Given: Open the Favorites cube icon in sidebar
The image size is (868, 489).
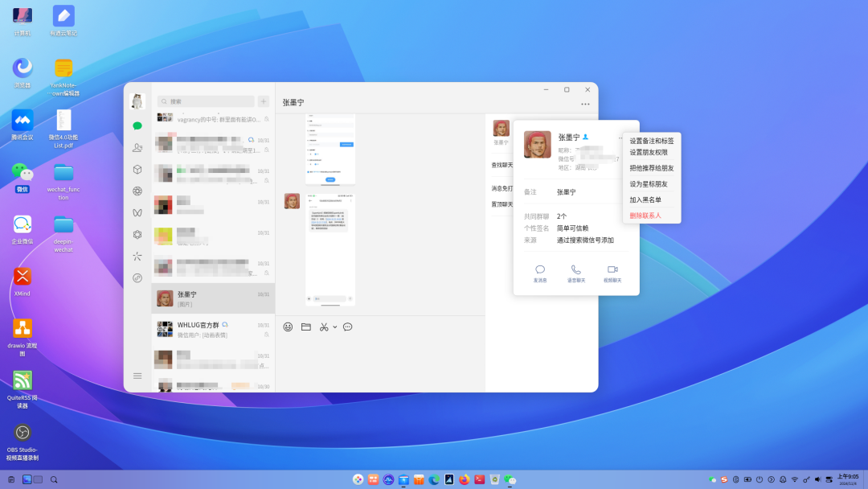Looking at the screenshot, I should 137,170.
